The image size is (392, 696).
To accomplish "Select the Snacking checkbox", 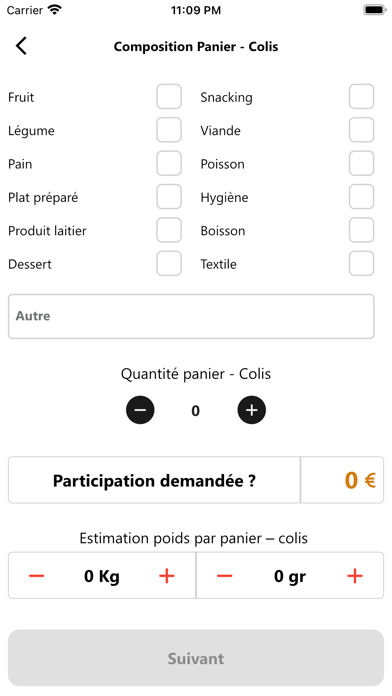I will pyautogui.click(x=361, y=96).
